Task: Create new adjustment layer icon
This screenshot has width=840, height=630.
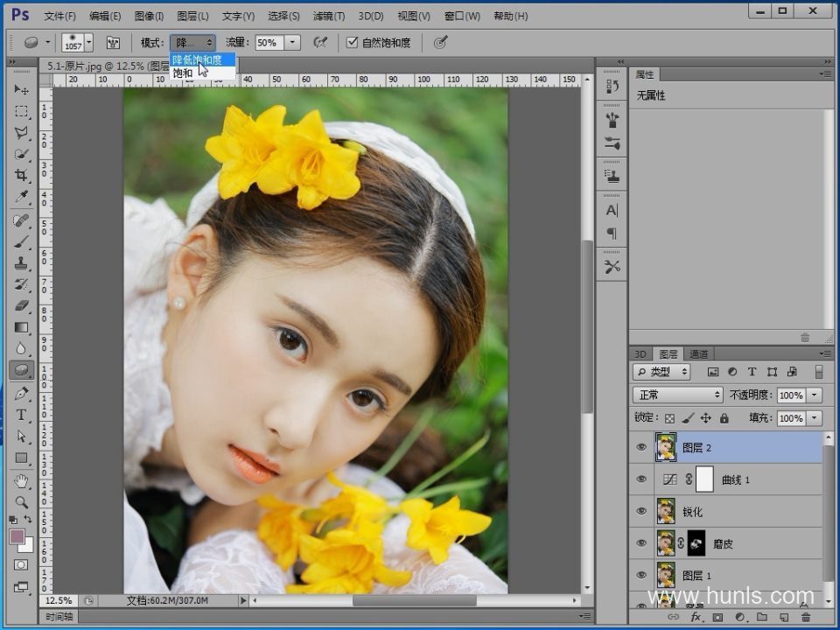Action: click(740, 618)
